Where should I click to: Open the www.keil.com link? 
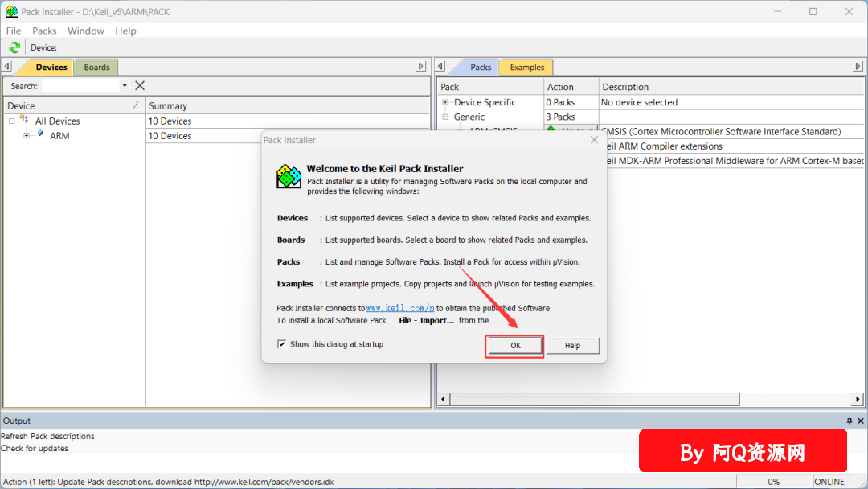pyautogui.click(x=400, y=309)
